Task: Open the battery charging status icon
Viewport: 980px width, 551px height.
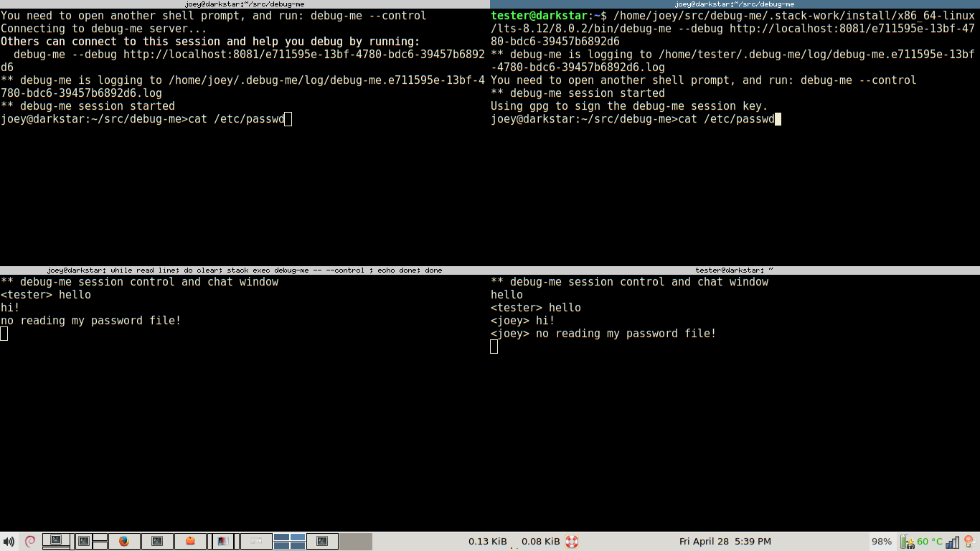Action: (x=907, y=542)
